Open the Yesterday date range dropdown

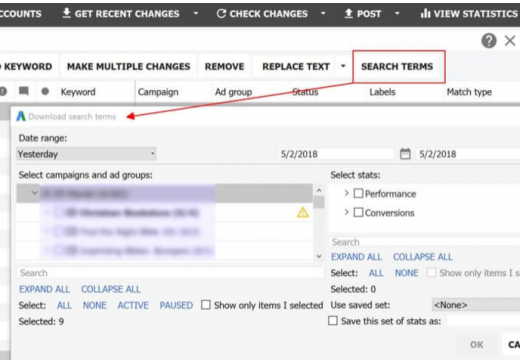(x=86, y=154)
